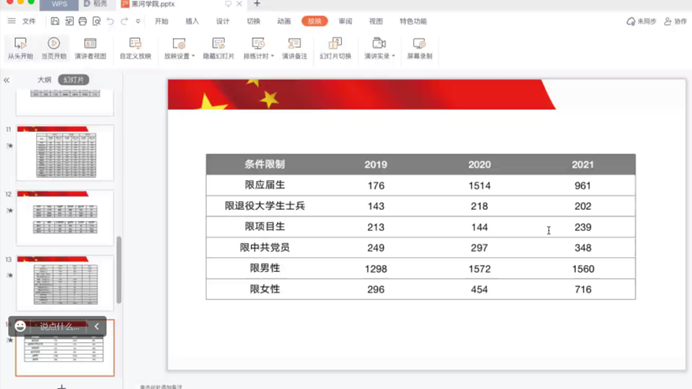Click the 限应届生 table cell

point(265,185)
